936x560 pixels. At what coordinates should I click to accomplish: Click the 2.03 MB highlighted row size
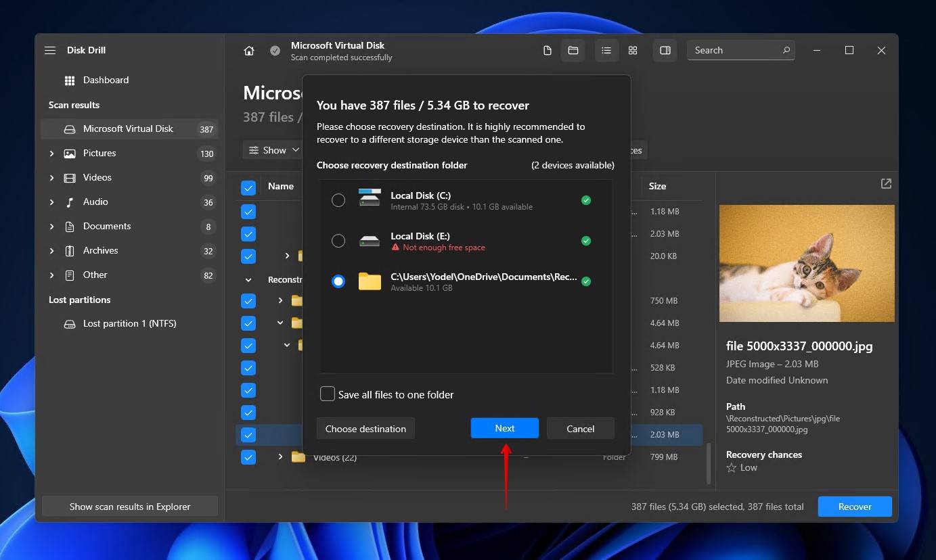point(664,435)
